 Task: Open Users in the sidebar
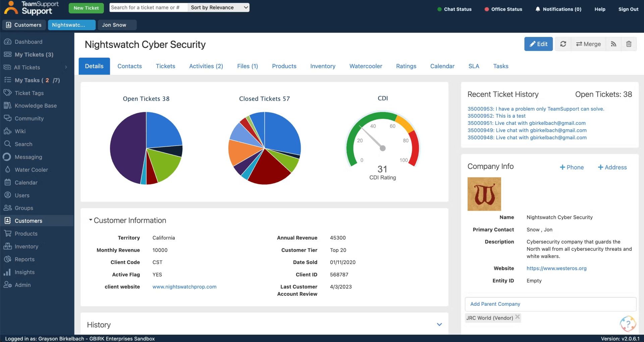tap(22, 195)
